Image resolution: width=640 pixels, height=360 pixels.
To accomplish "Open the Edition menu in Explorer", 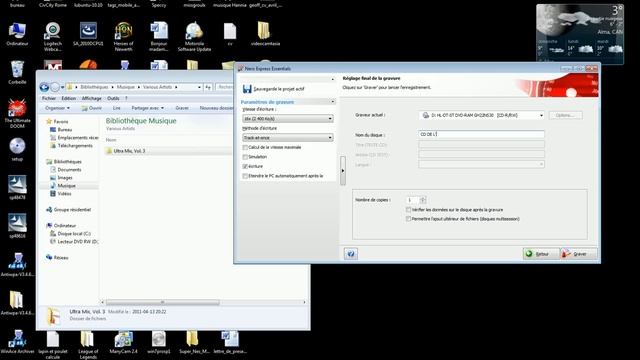I will [69, 98].
